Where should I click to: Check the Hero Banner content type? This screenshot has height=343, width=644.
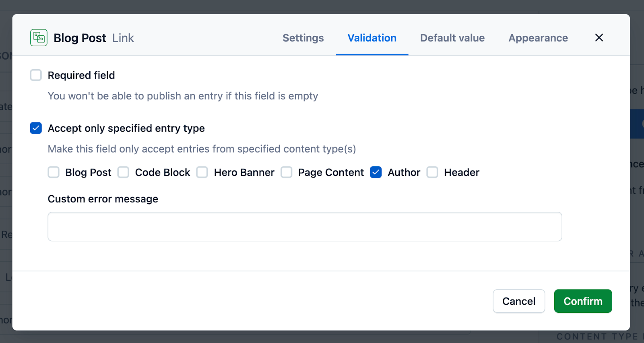pos(202,172)
